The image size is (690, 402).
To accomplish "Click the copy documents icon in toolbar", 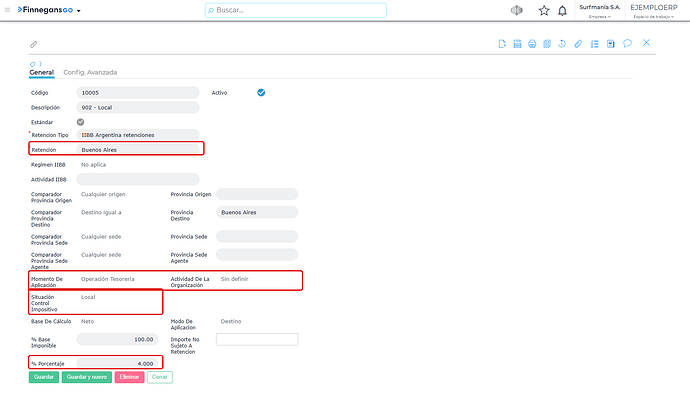I will 547,44.
